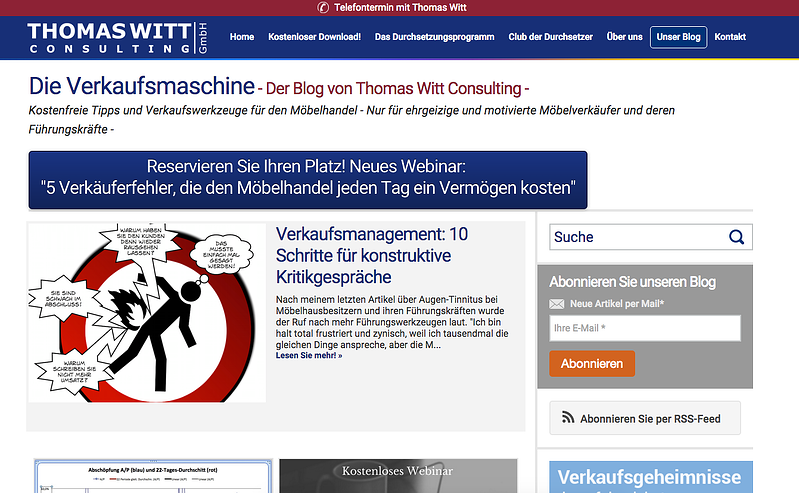Screen dimensions: 799x493
Task: Click the phone icon beside Telefontermin
Action: 323,8
